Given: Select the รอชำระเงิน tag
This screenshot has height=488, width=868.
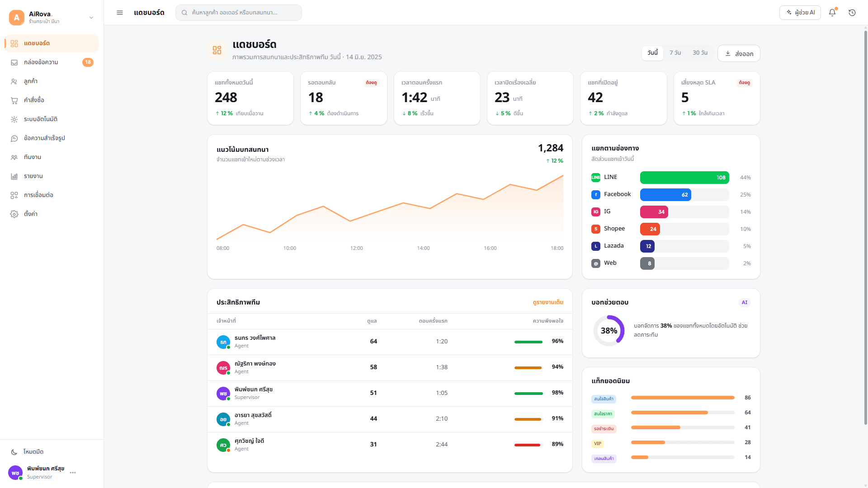Looking at the screenshot, I should pyautogui.click(x=604, y=429).
